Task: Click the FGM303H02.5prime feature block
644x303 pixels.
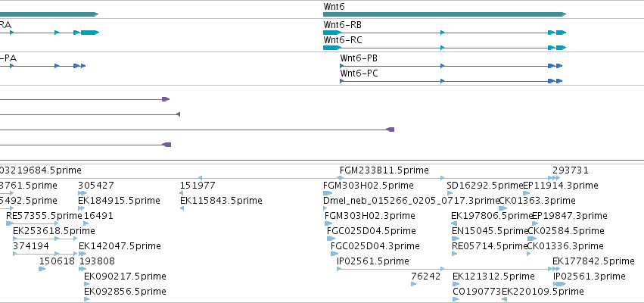Action: point(328,193)
